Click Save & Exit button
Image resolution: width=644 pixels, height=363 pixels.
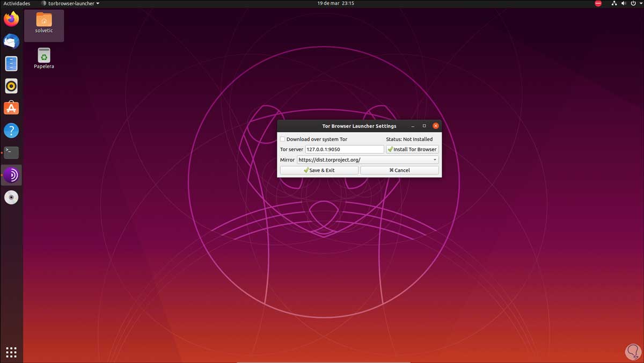319,170
